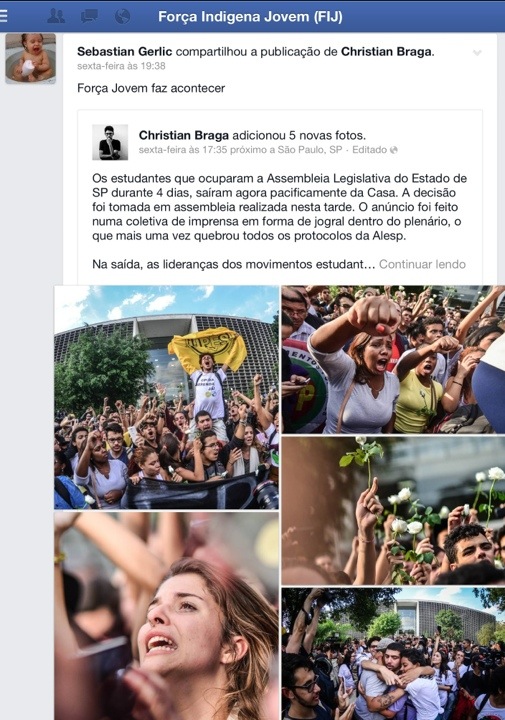The image size is (505, 720).
Task: Expand post options chevron arrow
Action: [477, 53]
